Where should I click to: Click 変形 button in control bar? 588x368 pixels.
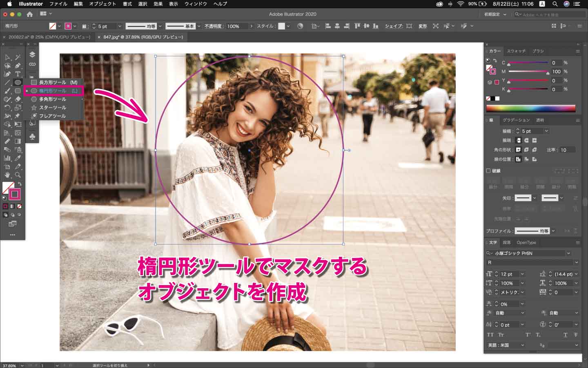[x=423, y=26]
